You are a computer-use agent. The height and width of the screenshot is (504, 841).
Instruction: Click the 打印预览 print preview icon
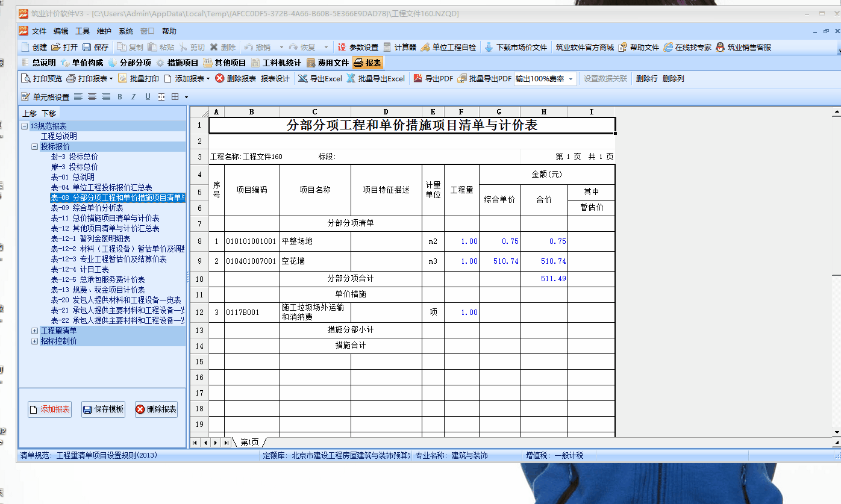click(26, 78)
